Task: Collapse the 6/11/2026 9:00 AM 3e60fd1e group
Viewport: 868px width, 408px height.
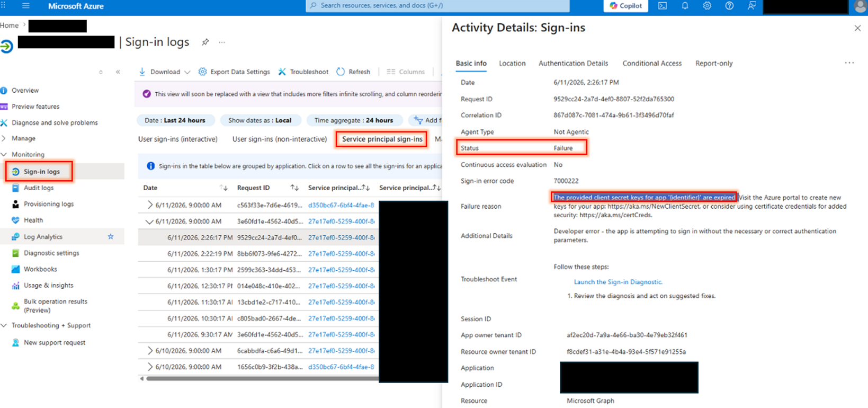Action: [150, 221]
